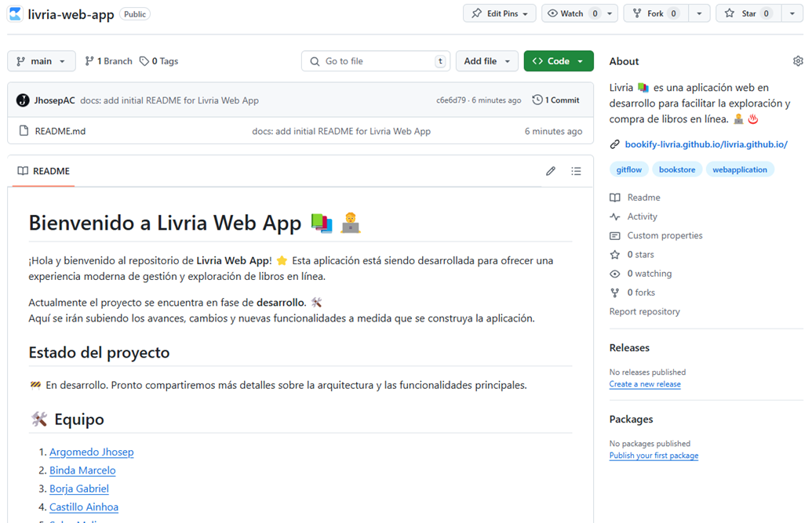Select the bookstore topic tag
Viewport: 812px width, 523px height.
(677, 169)
